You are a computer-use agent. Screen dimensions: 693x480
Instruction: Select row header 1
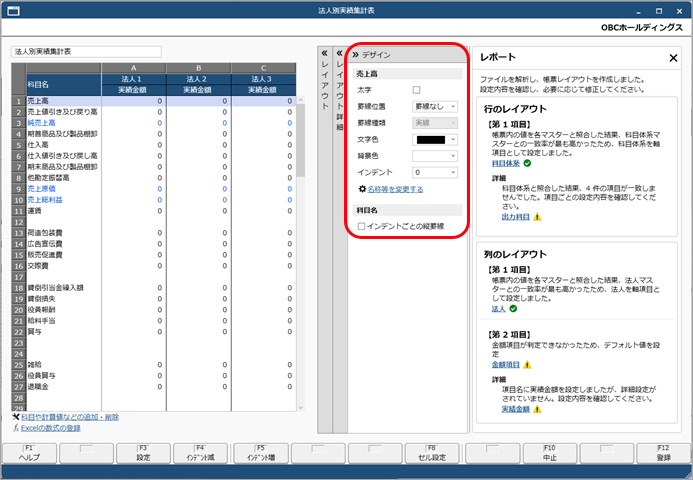(19, 101)
